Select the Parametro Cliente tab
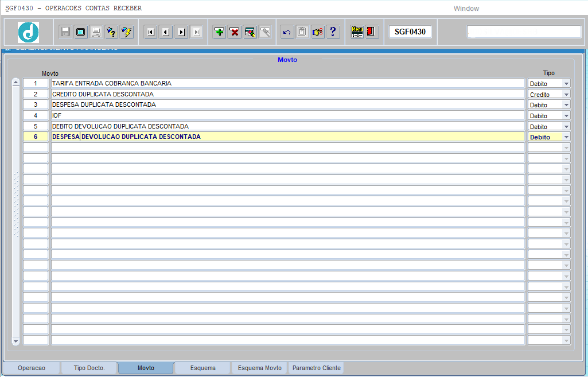588x377 pixels. coord(316,368)
